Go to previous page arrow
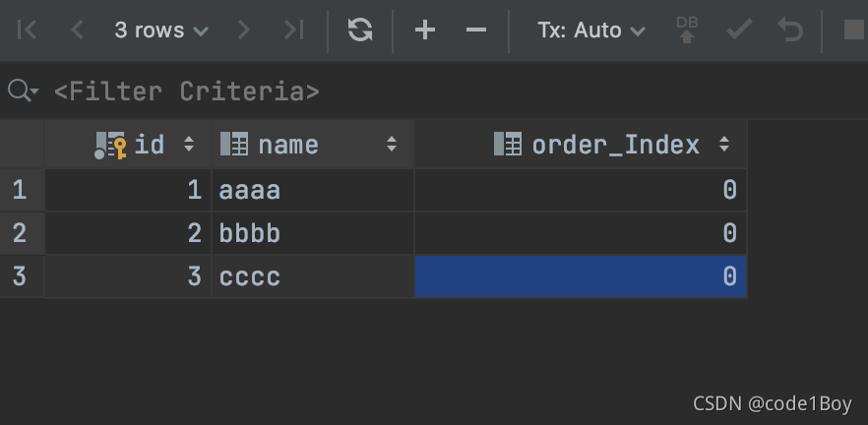 coord(77,30)
